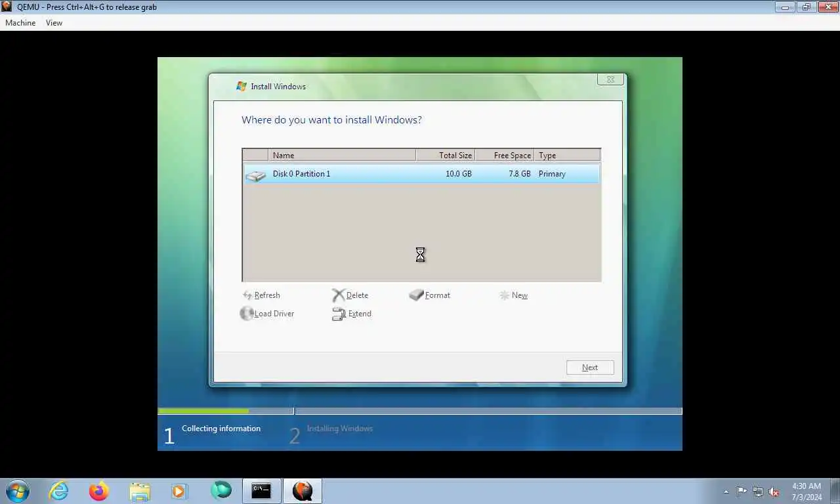This screenshot has height=504, width=840.
Task: Click the 7.8 GB free space value
Action: click(520, 174)
